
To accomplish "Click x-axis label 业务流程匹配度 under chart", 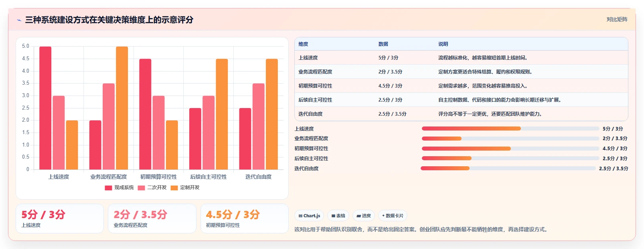I will pos(109,177).
